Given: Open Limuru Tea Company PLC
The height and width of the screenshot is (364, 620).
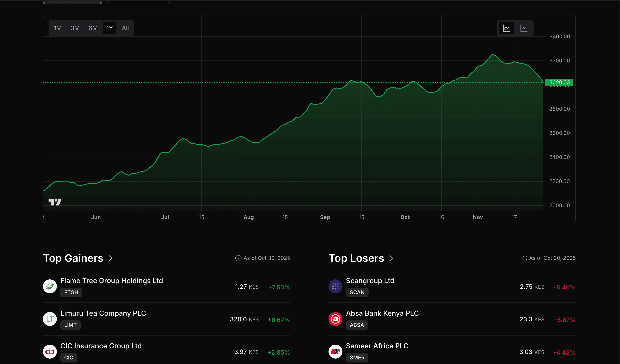Looking at the screenshot, I should pos(103,313).
